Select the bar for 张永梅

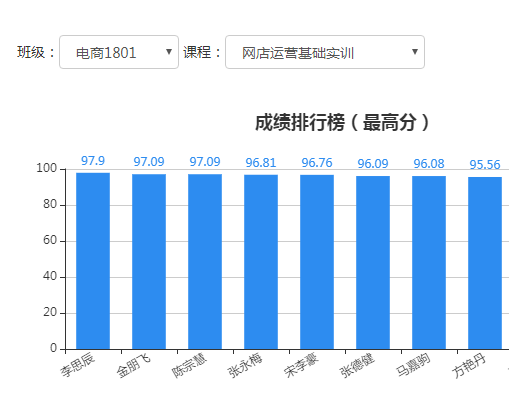pos(261,262)
